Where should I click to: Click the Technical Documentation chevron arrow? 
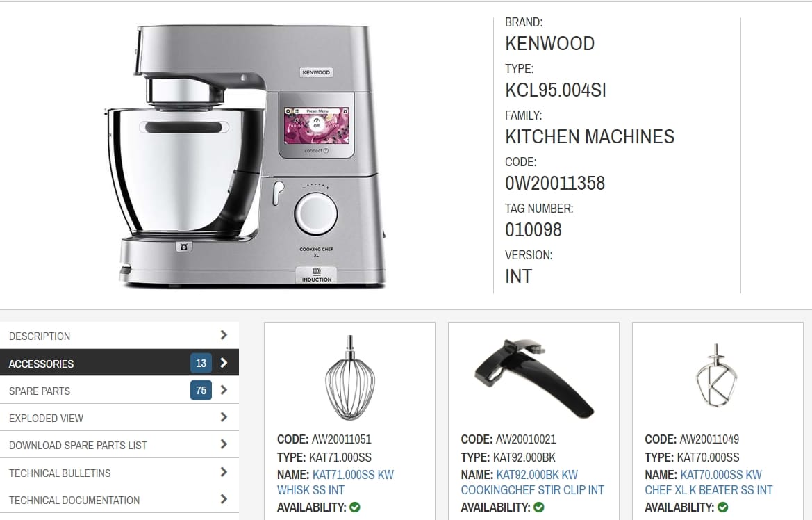pyautogui.click(x=224, y=499)
